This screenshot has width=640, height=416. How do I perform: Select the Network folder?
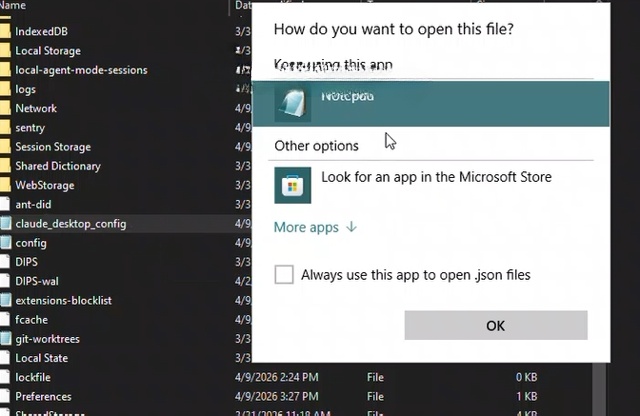click(36, 108)
